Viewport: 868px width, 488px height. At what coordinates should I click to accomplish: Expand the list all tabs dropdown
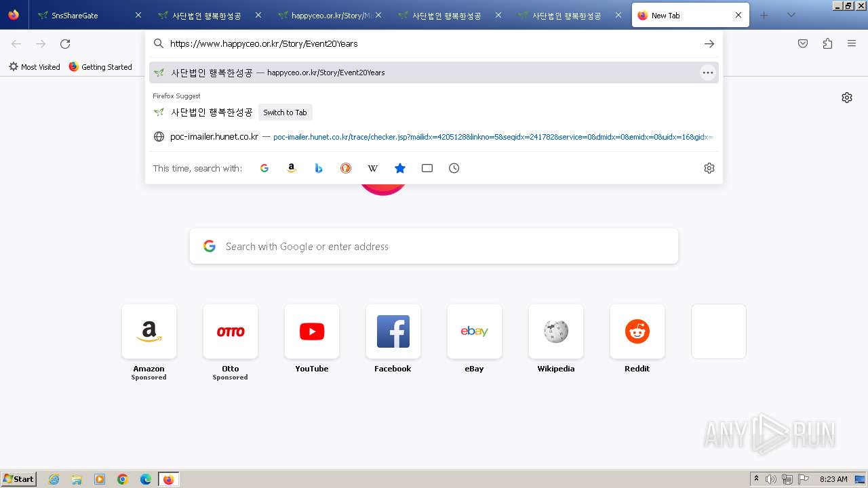(791, 15)
